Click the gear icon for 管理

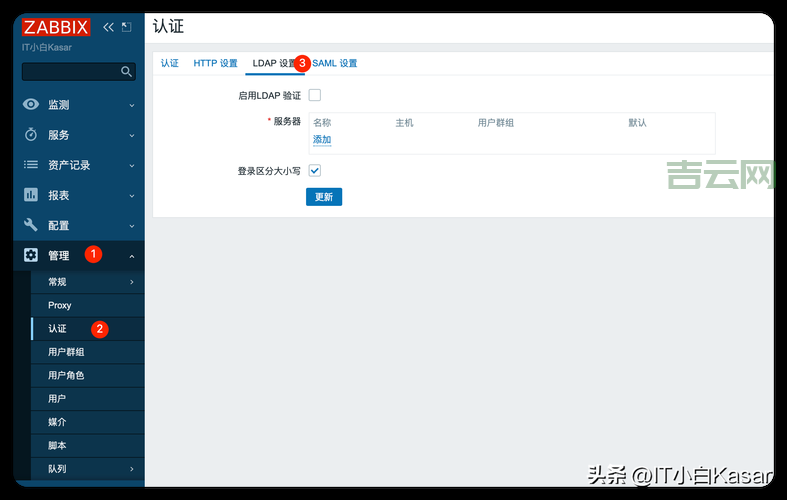pos(31,255)
